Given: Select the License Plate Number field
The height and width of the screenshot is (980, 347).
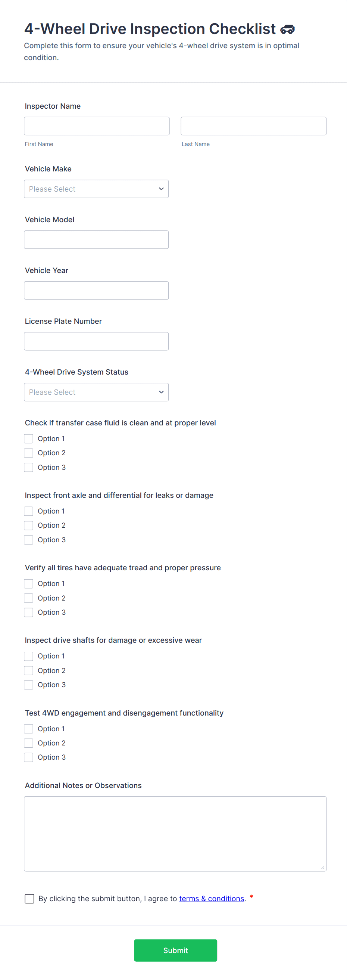Looking at the screenshot, I should click(96, 341).
